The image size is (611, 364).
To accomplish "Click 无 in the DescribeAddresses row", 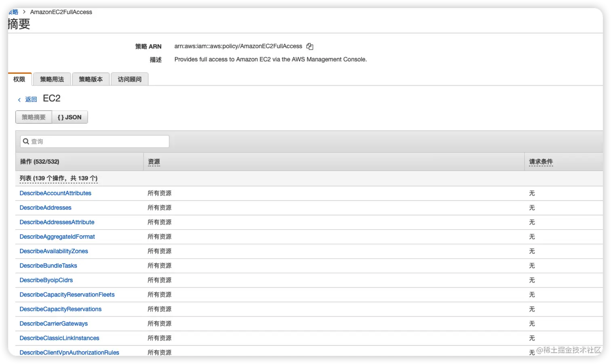I will point(532,208).
